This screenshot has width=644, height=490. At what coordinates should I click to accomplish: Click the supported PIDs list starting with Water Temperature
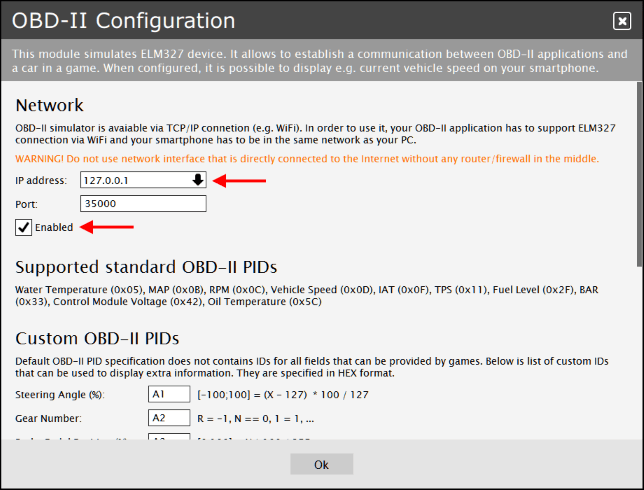tap(307, 296)
